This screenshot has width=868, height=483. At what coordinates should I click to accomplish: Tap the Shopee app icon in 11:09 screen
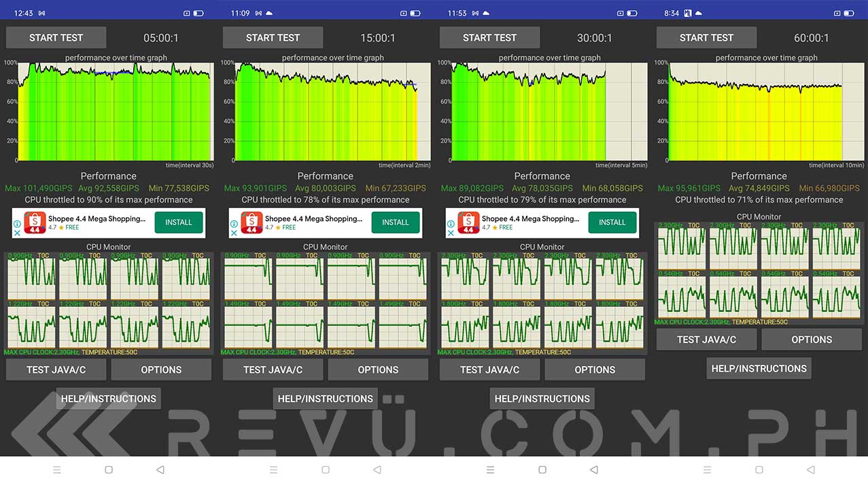click(251, 223)
